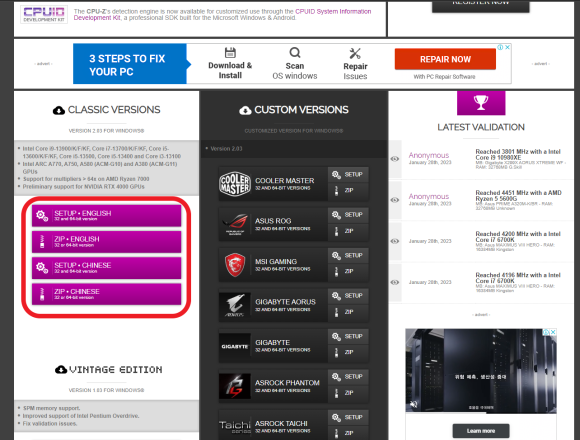Close the PC repair banner ad
The height and width of the screenshot is (440, 580).
point(508,47)
